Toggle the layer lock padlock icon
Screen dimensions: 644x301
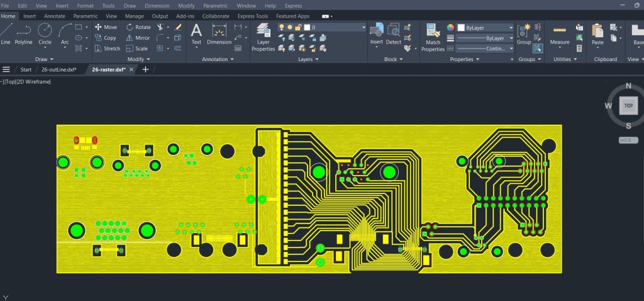298,27
